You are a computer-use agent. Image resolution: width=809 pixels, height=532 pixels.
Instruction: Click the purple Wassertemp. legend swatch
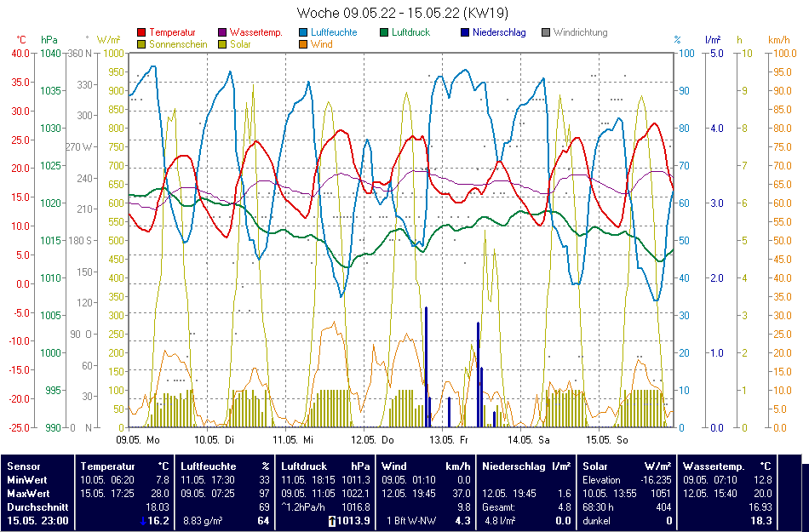(222, 32)
